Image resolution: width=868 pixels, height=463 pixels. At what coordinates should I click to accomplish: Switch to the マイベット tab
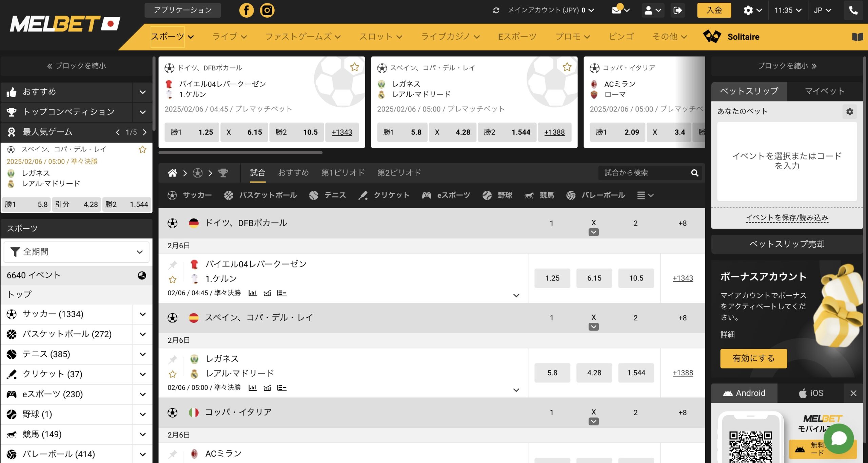[x=824, y=91]
